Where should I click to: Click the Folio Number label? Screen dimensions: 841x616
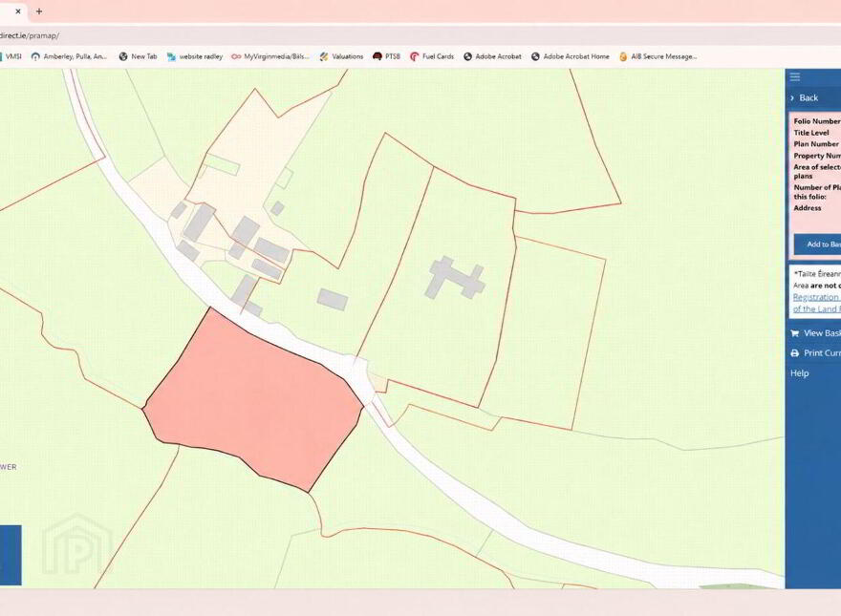click(817, 121)
